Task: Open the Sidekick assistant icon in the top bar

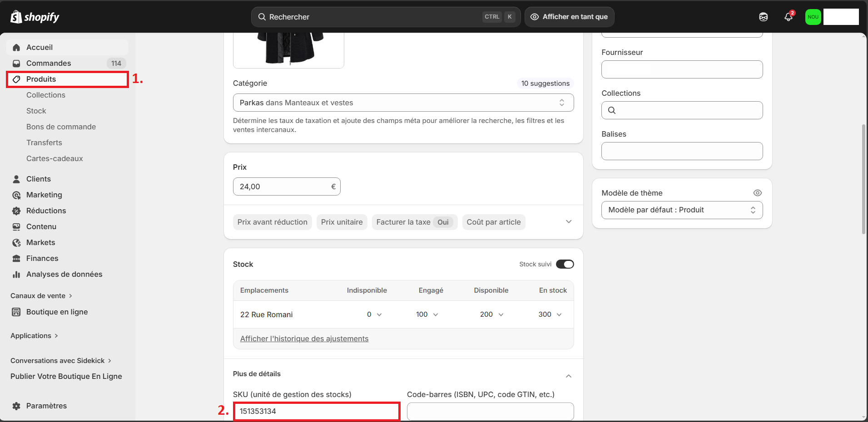Action: coord(764,17)
